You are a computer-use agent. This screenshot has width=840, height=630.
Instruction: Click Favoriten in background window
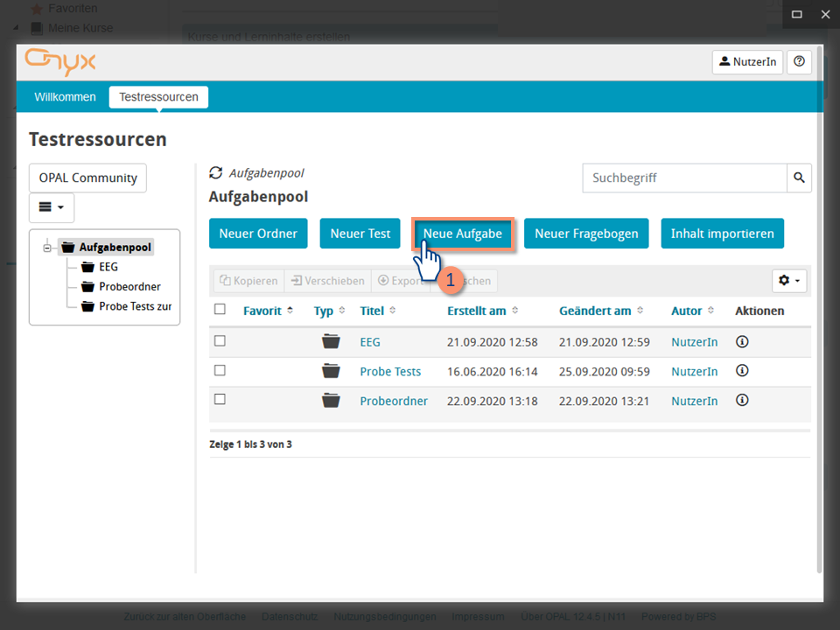(73, 9)
